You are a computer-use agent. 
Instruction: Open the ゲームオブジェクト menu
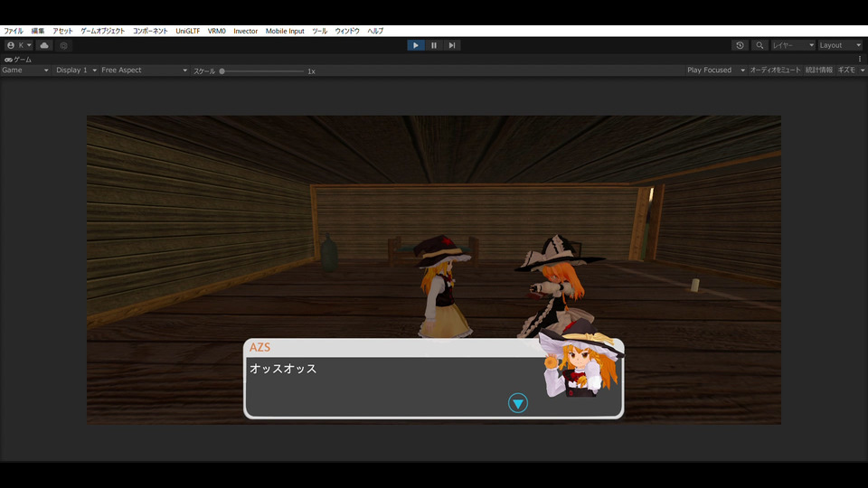[103, 31]
